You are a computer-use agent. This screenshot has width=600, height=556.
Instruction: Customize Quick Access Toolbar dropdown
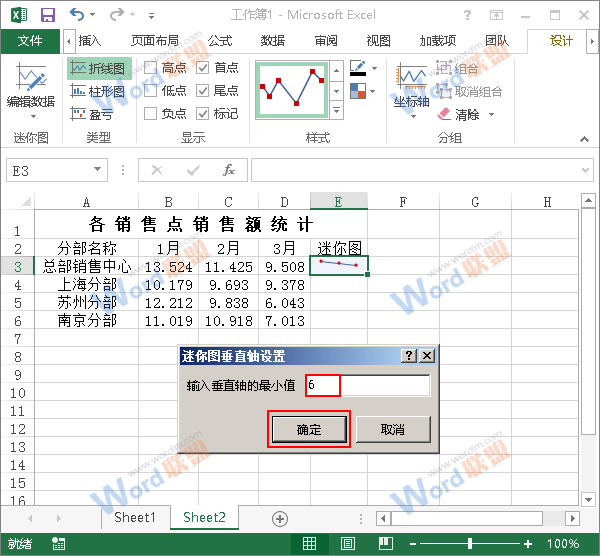click(x=152, y=16)
